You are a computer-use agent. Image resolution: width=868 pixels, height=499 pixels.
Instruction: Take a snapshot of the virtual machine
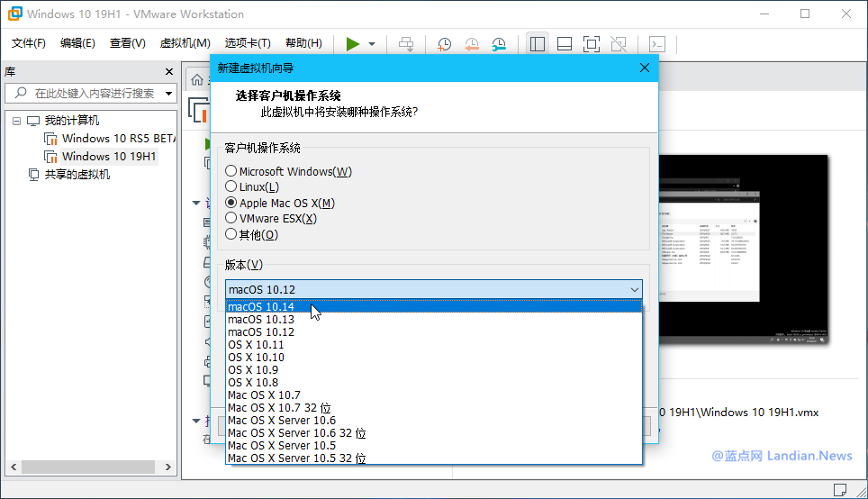(444, 44)
